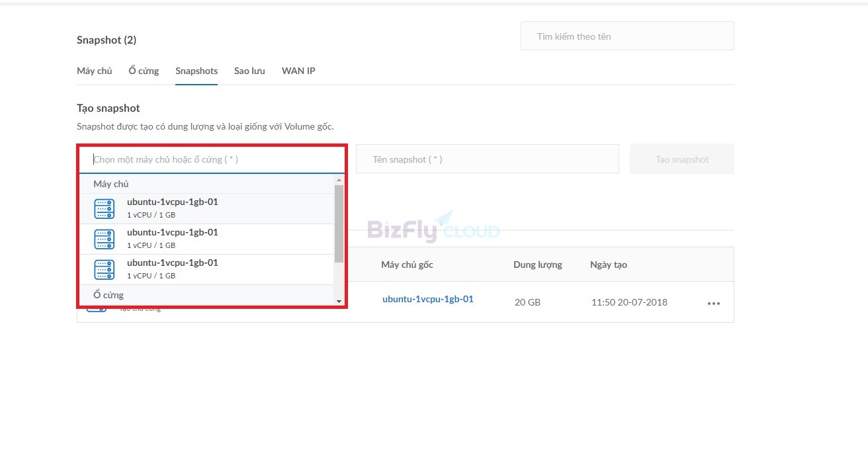Focus the Tìm kiếm theo tên search box

pyautogui.click(x=627, y=36)
